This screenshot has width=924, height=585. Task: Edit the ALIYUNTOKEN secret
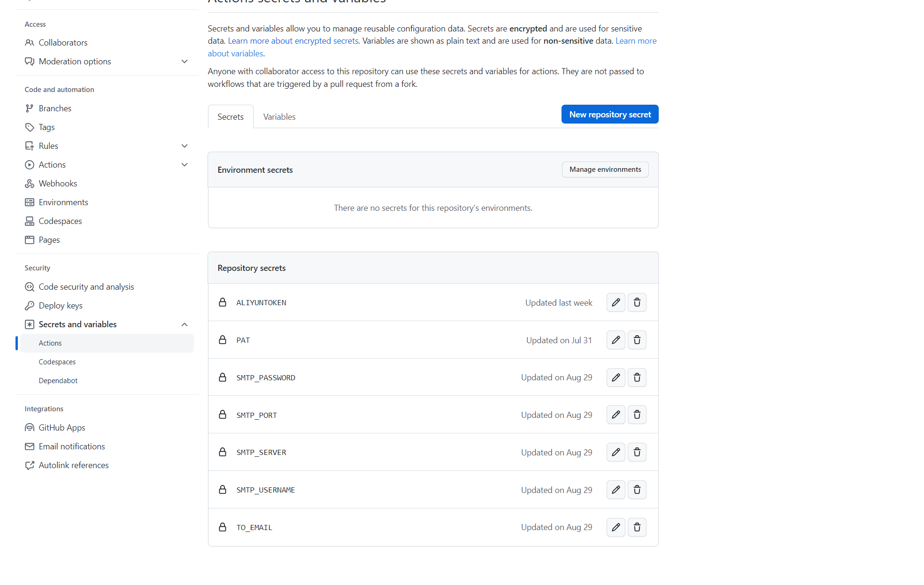point(616,302)
